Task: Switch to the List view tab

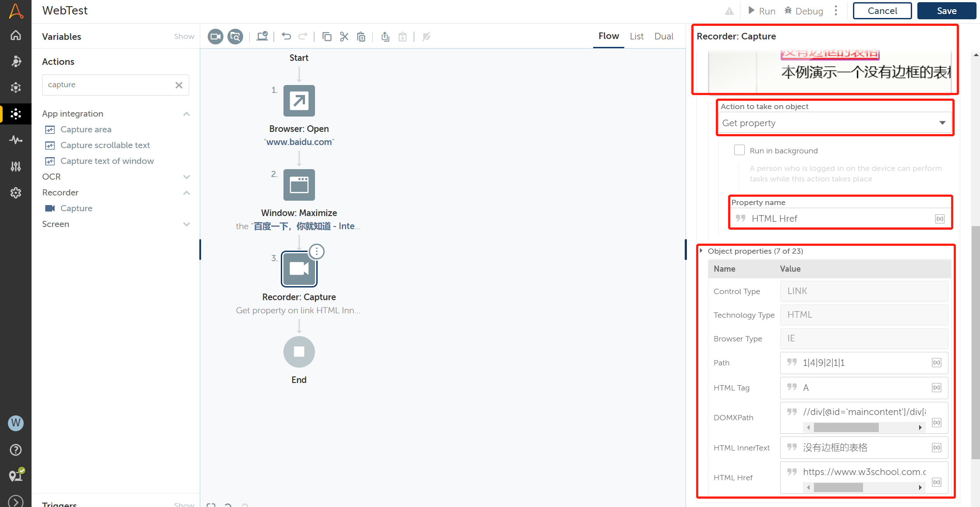Action: 636,36
